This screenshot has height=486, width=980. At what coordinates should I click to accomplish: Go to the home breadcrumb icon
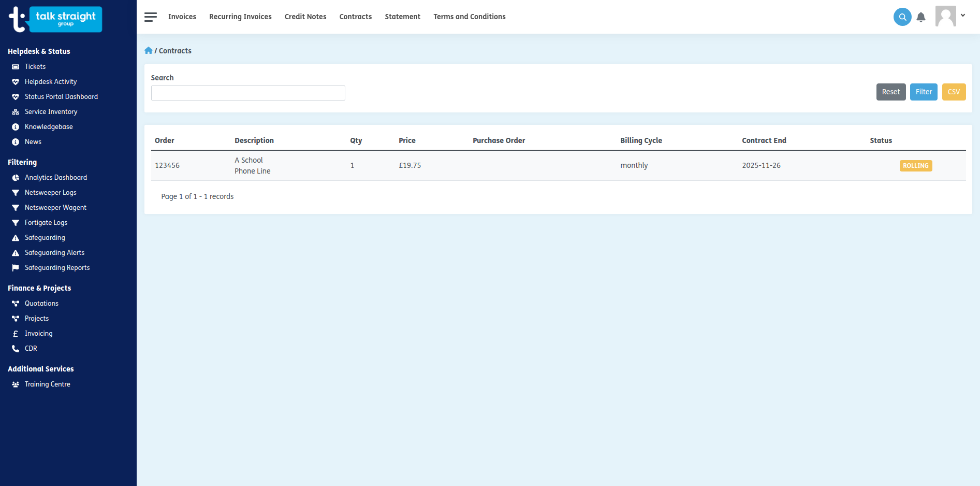point(149,51)
